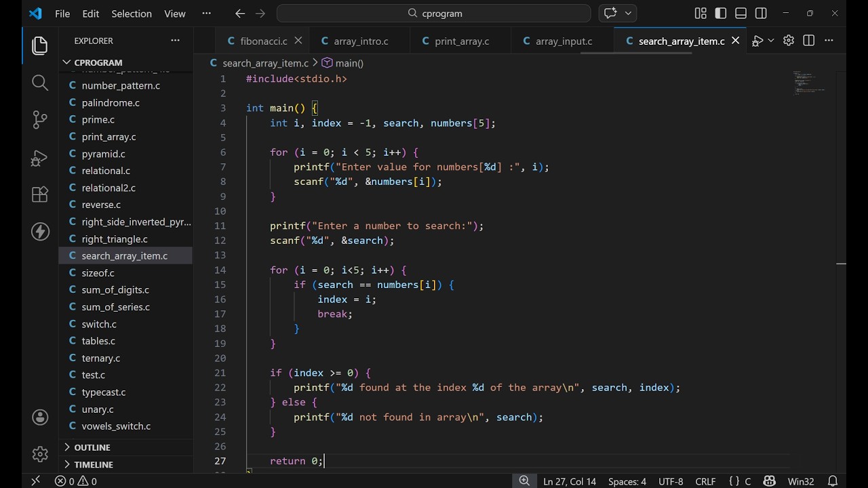Run the C file with the play icon
This screenshot has width=868, height=488.
click(x=758, y=41)
